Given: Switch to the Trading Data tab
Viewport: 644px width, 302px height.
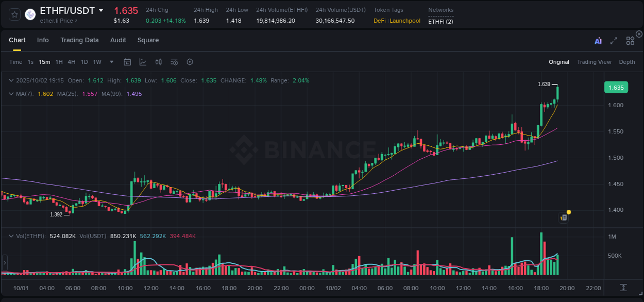Looking at the screenshot, I should (x=79, y=40).
